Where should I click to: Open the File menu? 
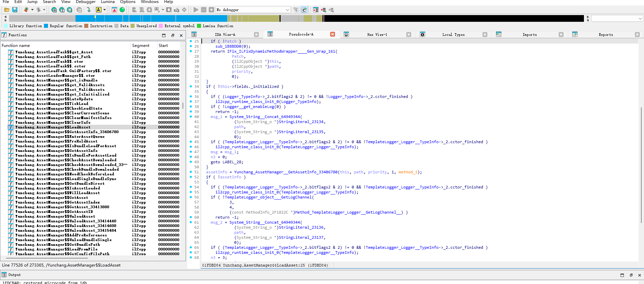coord(6,2)
